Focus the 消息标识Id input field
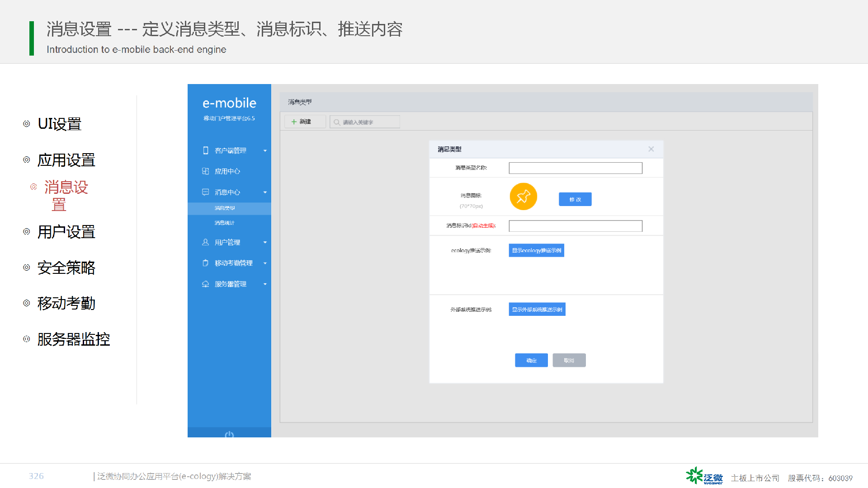 576,226
